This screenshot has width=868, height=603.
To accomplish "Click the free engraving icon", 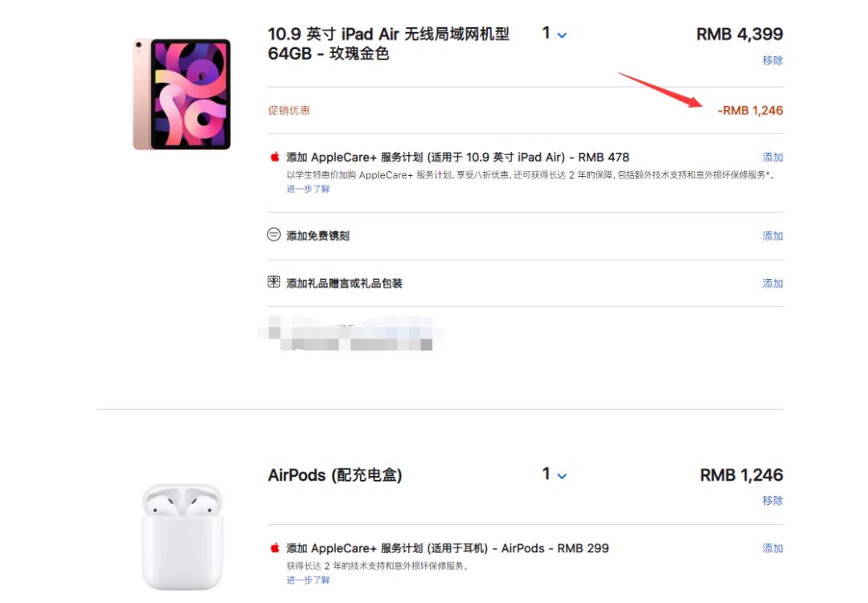I will tap(274, 235).
